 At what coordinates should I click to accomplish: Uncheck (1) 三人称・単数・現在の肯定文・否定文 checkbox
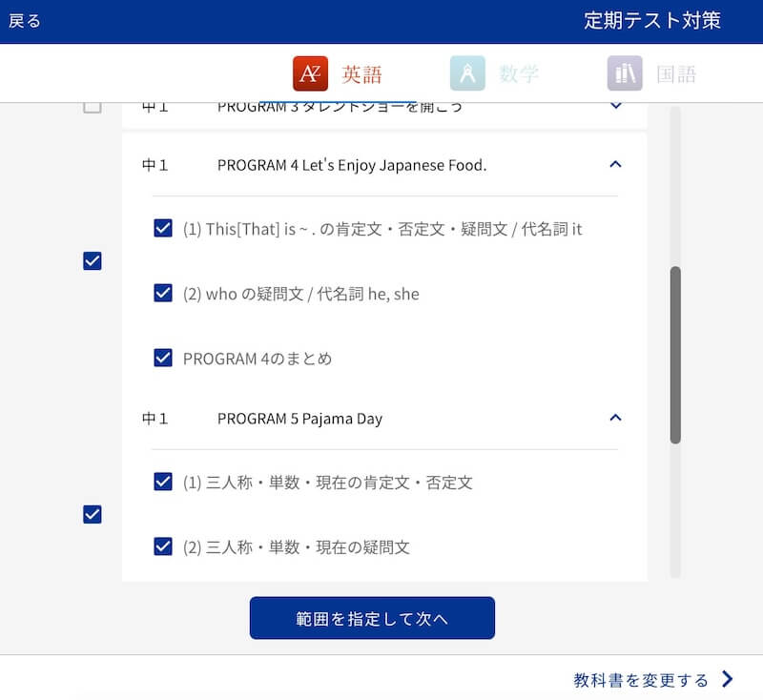[x=163, y=482]
